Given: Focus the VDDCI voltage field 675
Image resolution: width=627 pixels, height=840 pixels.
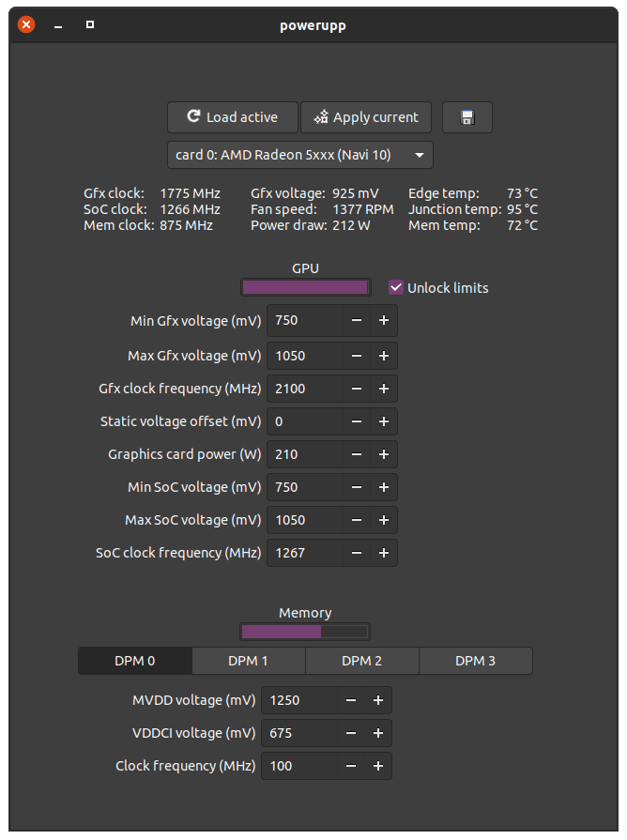Looking at the screenshot, I should pos(299,733).
